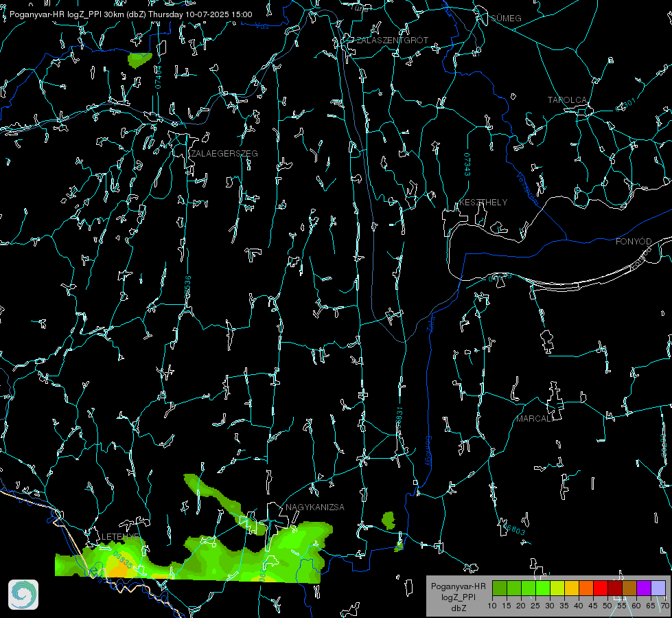This screenshot has width=672, height=618.
Task: Click the dbZ unit label in legend
Action: coord(459,608)
